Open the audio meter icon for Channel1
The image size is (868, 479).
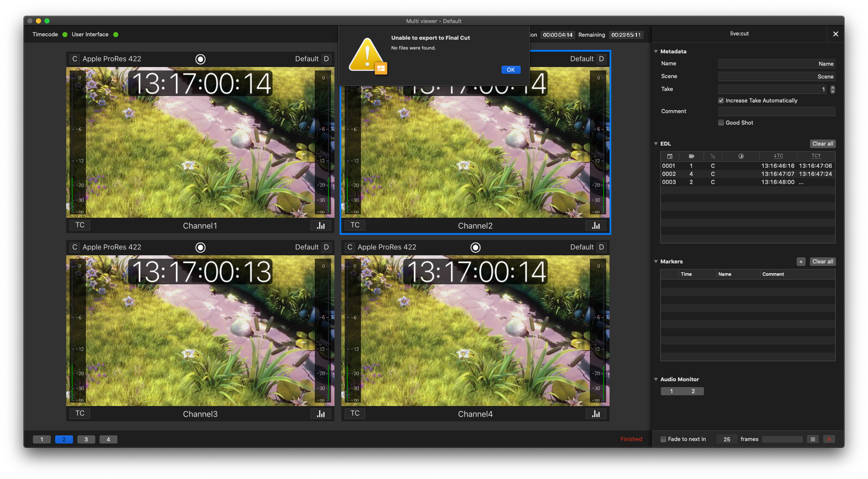point(321,225)
